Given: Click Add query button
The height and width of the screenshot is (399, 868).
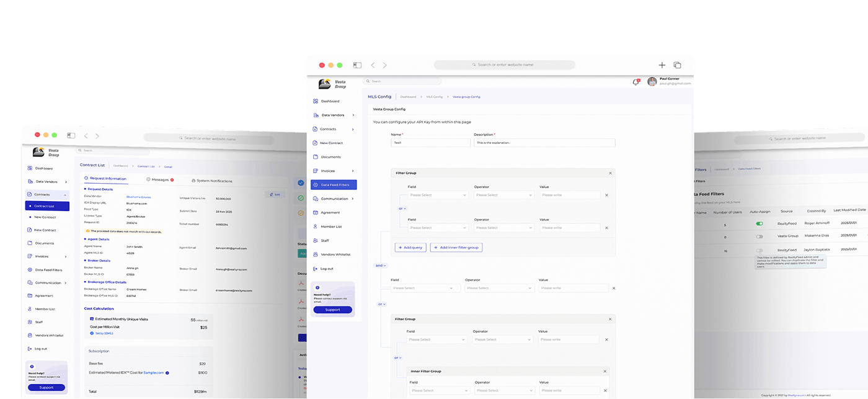Looking at the screenshot, I should (410, 247).
